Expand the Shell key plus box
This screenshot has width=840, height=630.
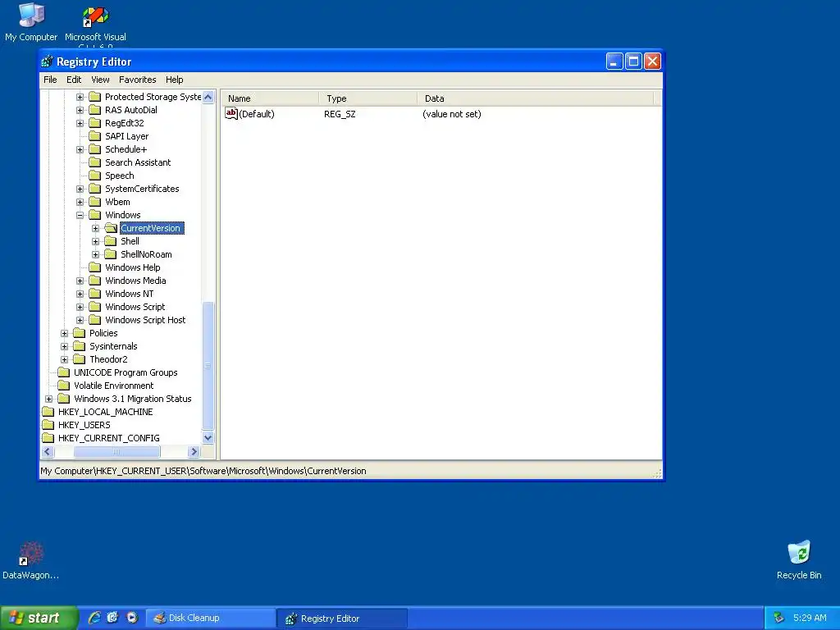point(95,242)
